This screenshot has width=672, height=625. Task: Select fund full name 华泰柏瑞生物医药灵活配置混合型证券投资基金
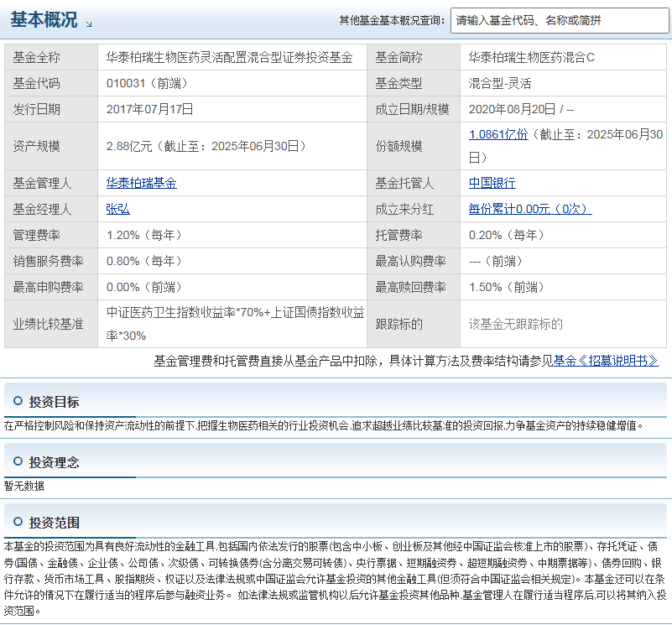point(229,57)
